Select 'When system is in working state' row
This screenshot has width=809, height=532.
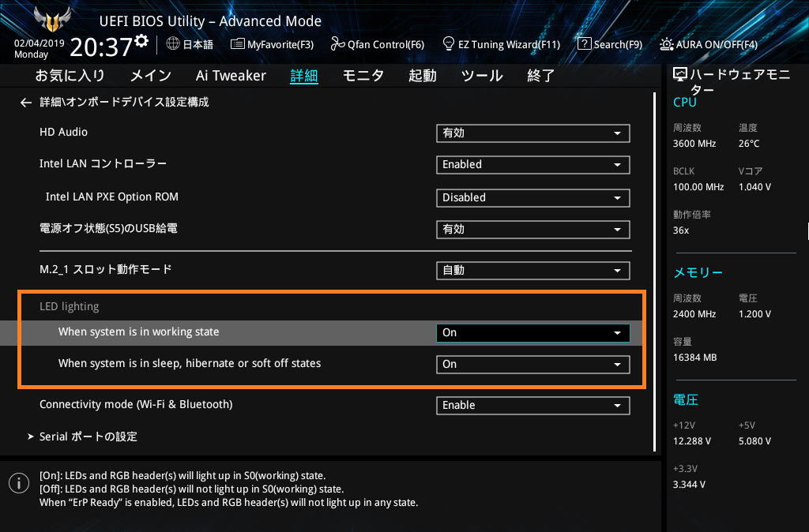322,333
